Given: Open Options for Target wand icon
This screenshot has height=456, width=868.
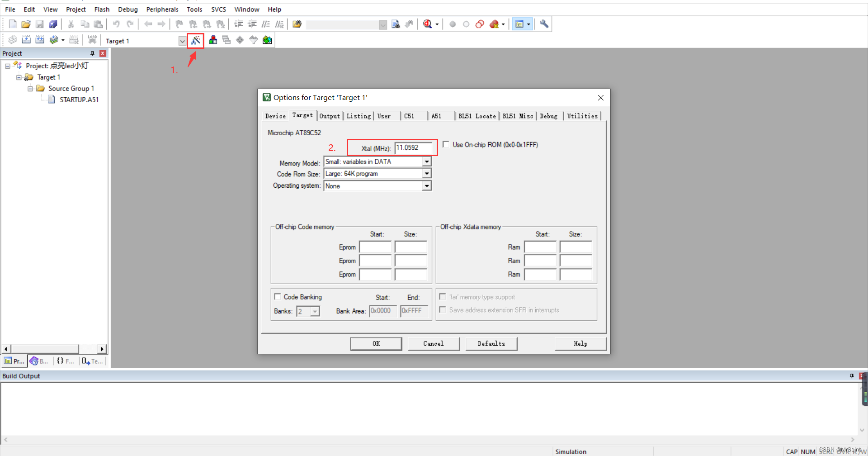Looking at the screenshot, I should pos(195,40).
